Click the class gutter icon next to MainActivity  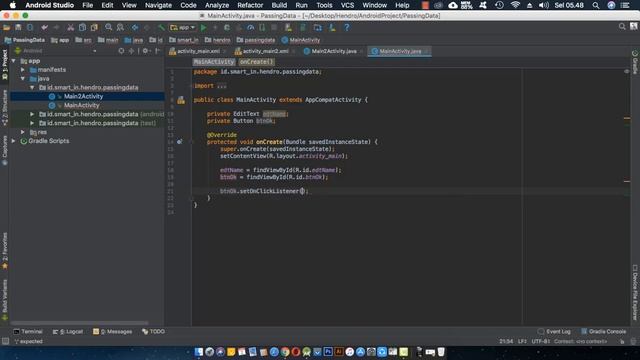click(181, 100)
